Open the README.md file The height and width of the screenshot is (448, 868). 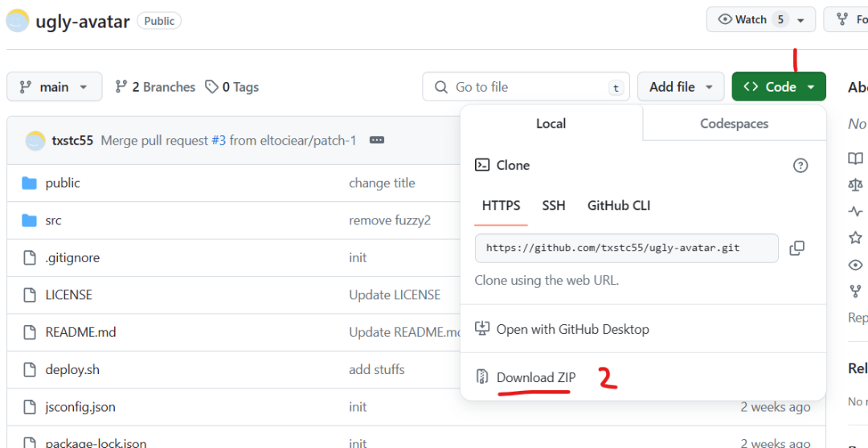tap(81, 333)
